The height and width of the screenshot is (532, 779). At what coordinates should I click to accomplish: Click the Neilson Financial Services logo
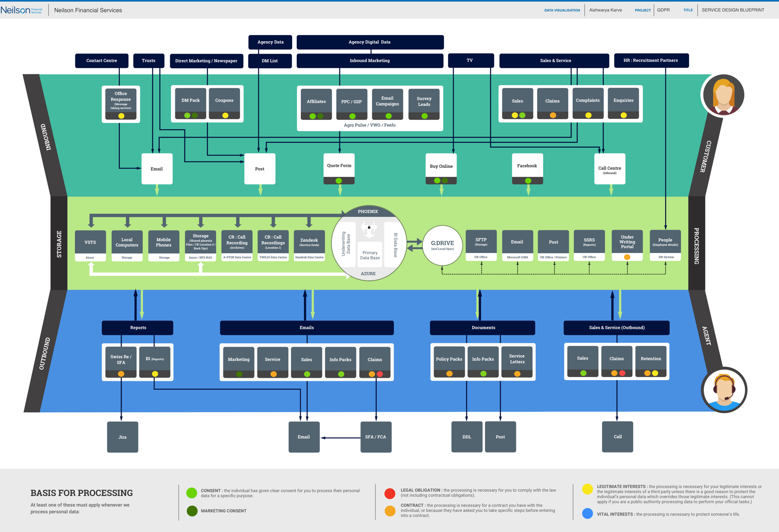[22, 10]
